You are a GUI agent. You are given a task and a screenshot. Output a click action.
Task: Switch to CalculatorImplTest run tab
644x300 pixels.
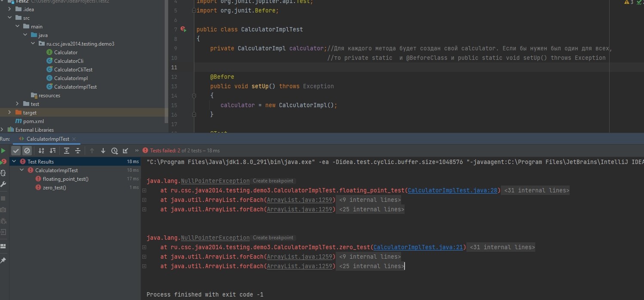48,139
